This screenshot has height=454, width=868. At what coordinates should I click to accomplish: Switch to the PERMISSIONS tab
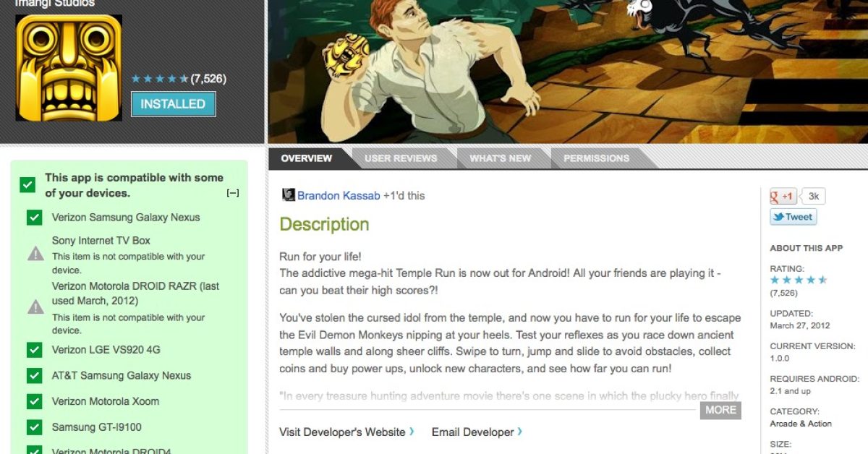[597, 158]
